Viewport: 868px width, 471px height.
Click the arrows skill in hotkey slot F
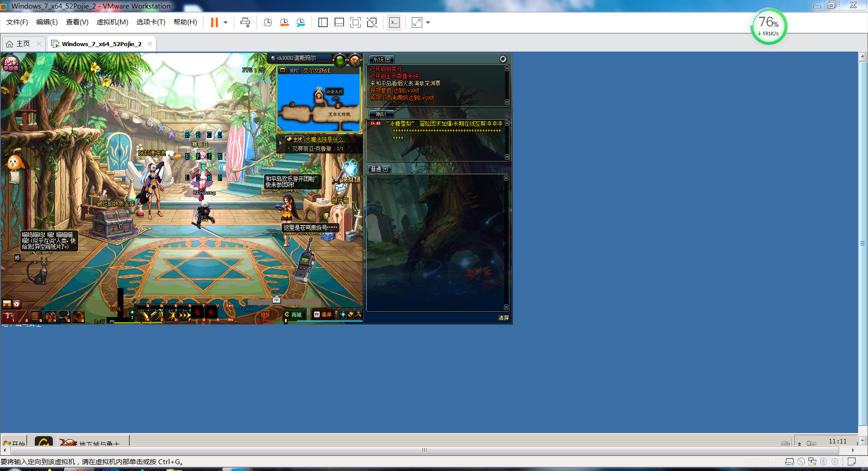pyautogui.click(x=184, y=314)
